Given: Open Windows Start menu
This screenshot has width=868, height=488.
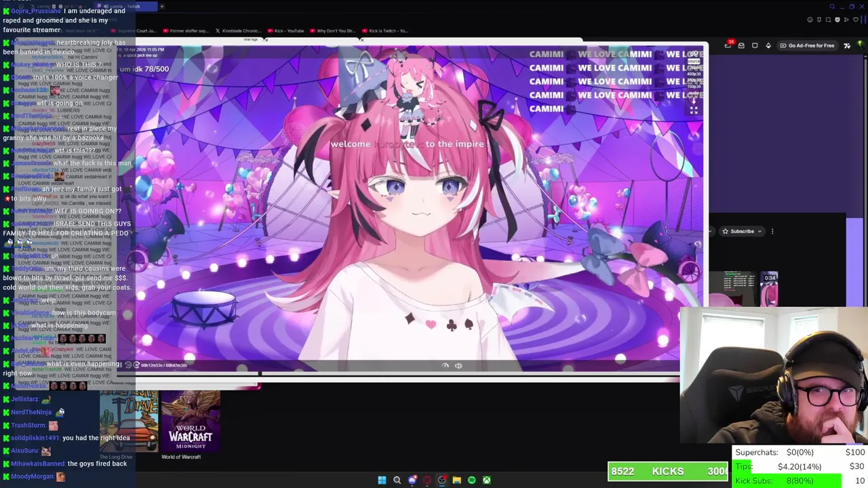Looking at the screenshot, I should click(382, 480).
